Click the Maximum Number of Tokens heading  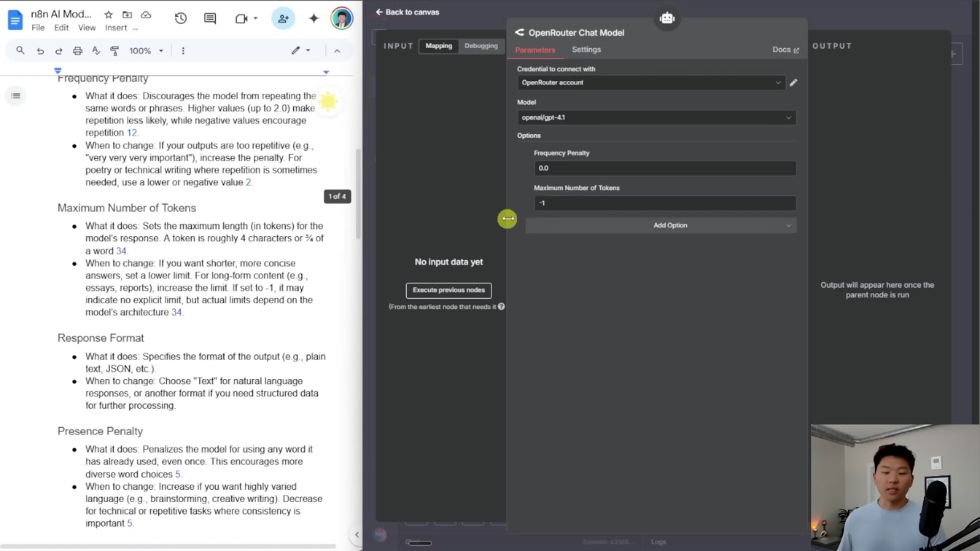click(127, 208)
